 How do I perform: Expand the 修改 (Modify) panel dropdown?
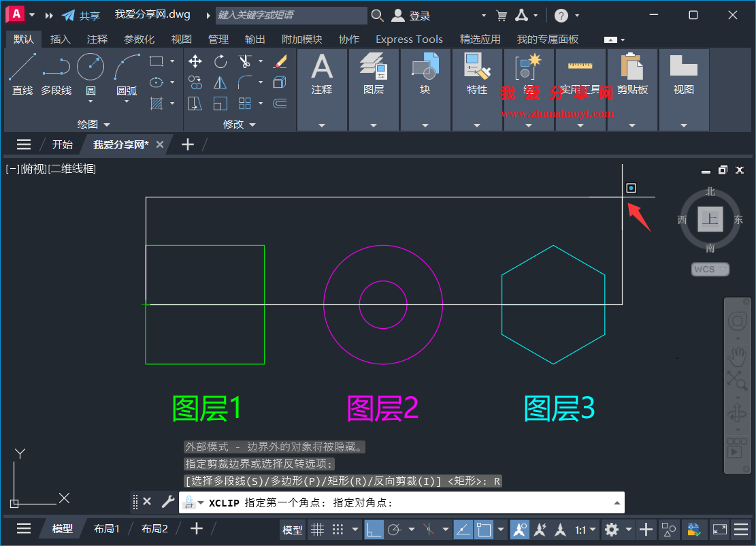point(252,124)
